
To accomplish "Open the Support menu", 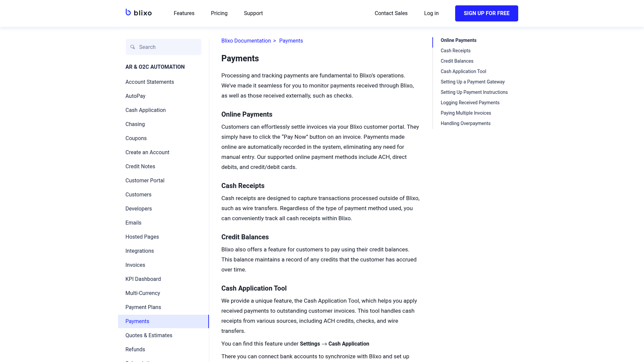I will [x=253, y=13].
